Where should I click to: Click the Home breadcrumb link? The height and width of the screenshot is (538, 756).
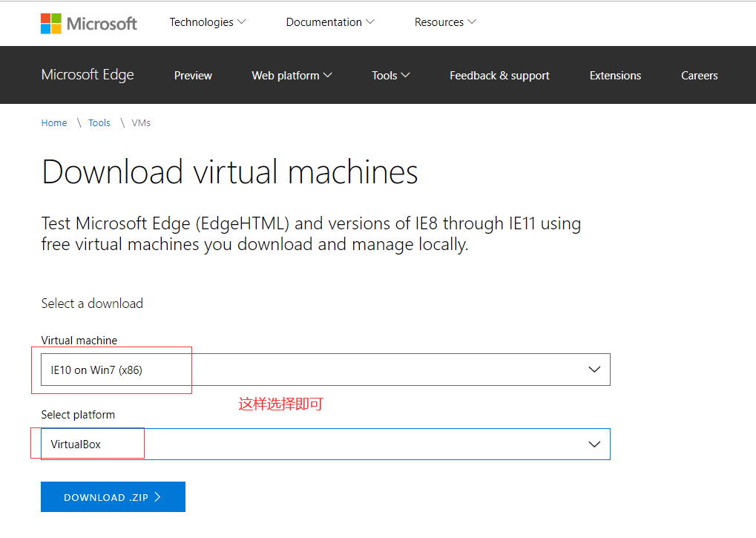[54, 123]
